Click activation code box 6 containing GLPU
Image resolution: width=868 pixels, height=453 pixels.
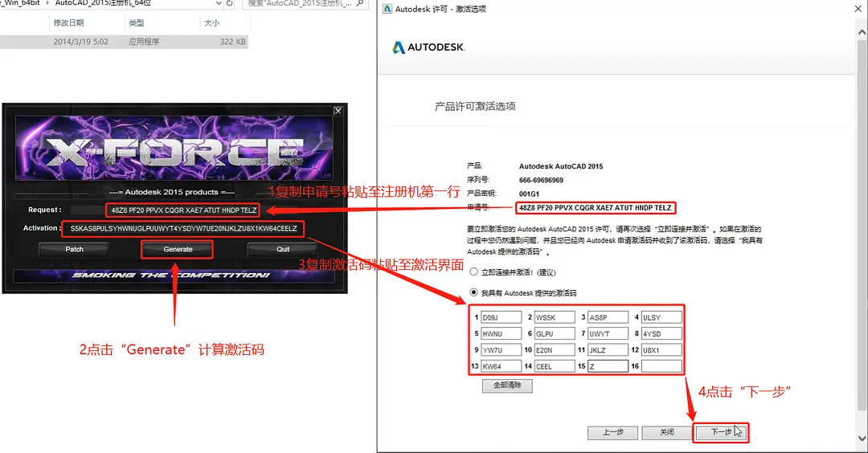tap(555, 333)
